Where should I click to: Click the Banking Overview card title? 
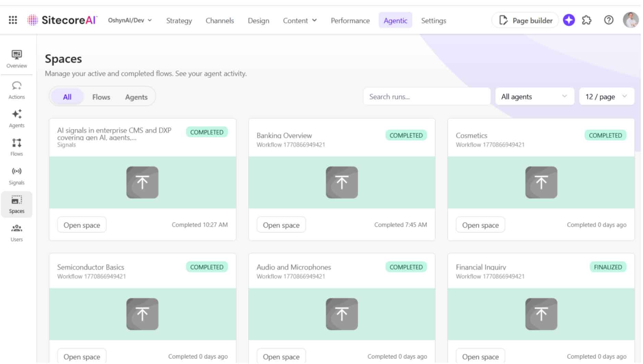coord(285,136)
